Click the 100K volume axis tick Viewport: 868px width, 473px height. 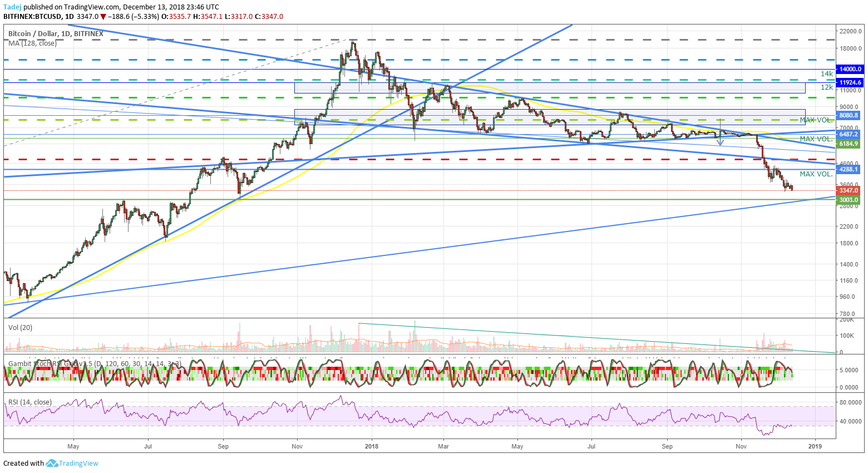pyautogui.click(x=847, y=336)
